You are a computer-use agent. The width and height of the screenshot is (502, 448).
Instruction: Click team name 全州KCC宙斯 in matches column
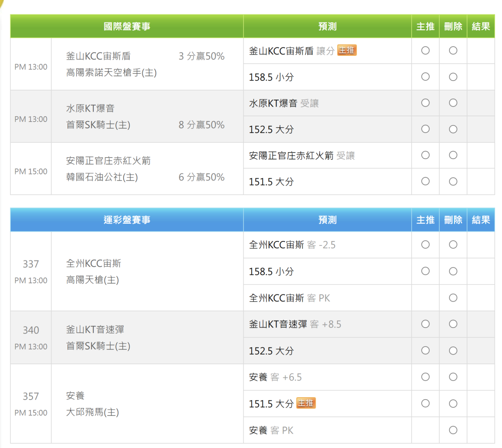click(93, 263)
